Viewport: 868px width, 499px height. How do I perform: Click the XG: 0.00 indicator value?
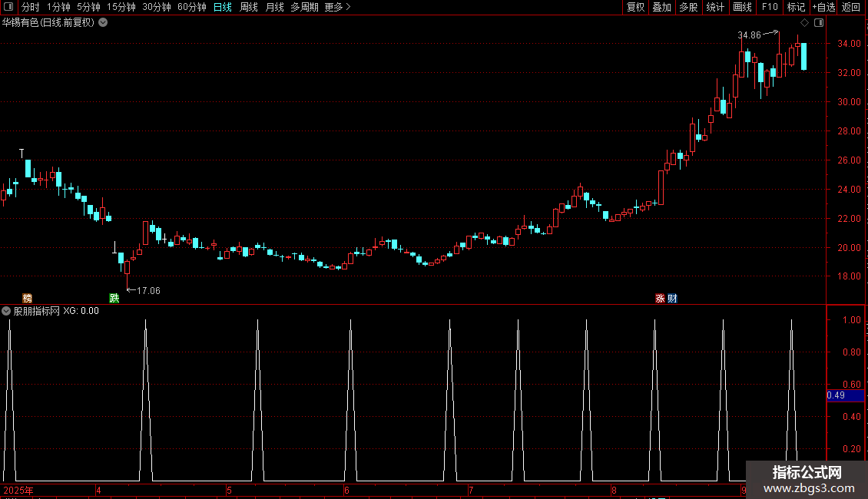click(81, 311)
